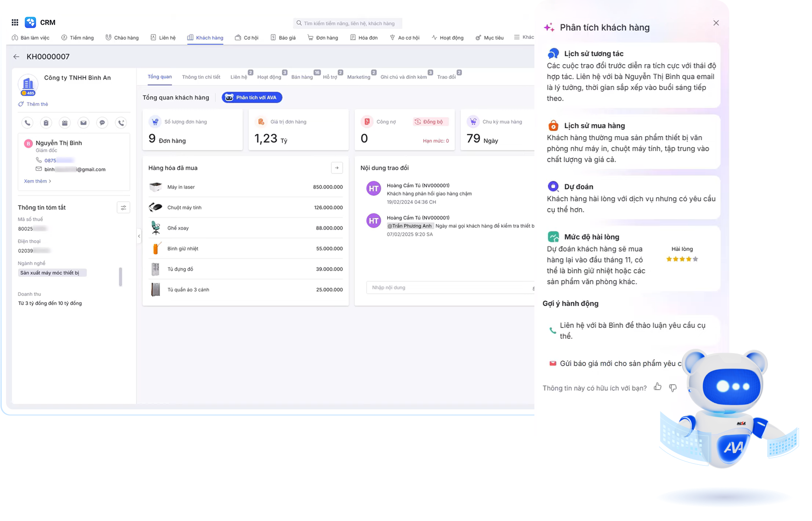Click the calendar appointment icon
Image resolution: width=812 pixels, height=521 pixels.
coord(65,123)
